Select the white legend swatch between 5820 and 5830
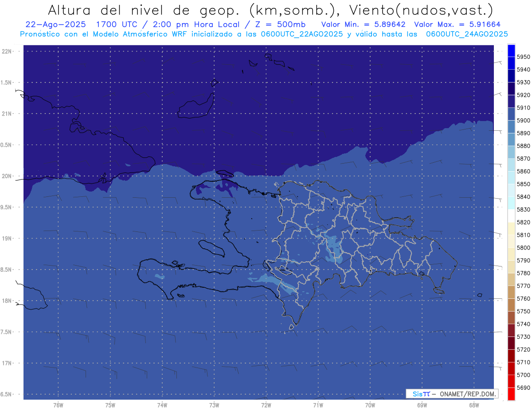The image size is (532, 411). (x=511, y=216)
